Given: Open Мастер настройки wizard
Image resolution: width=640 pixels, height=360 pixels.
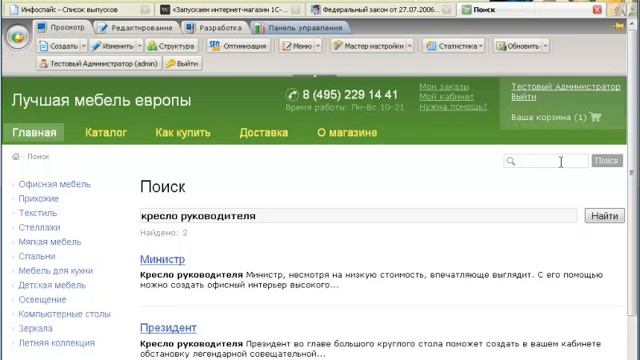Looking at the screenshot, I should point(369,46).
